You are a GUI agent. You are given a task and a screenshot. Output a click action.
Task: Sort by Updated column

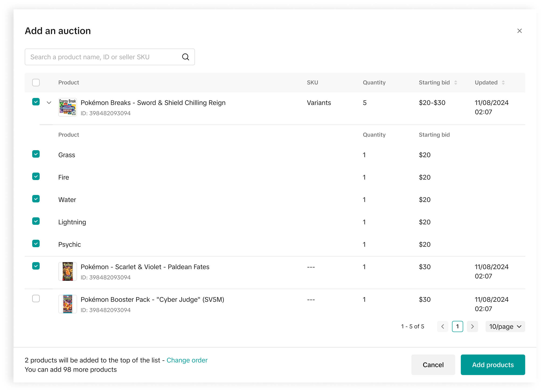pyautogui.click(x=503, y=83)
